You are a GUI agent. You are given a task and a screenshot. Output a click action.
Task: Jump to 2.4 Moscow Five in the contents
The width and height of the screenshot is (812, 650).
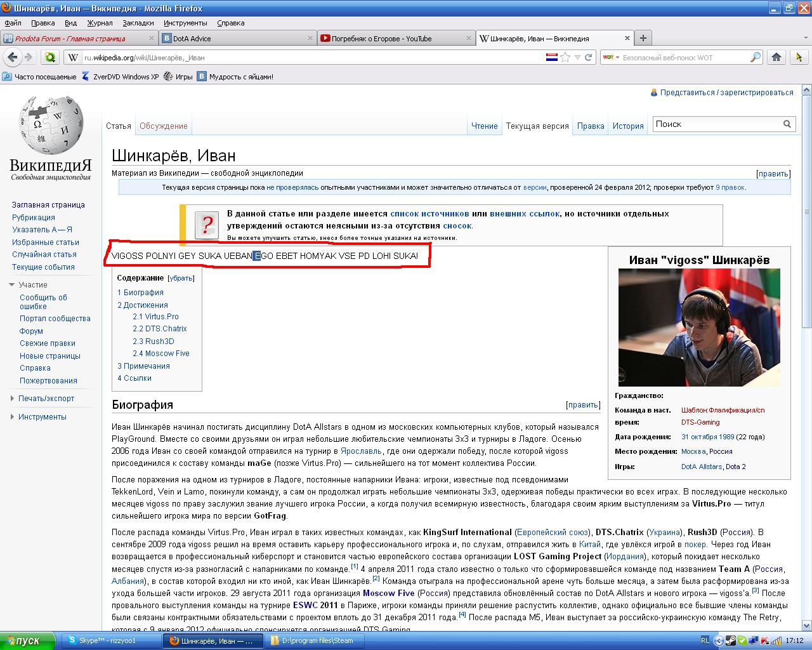pyautogui.click(x=161, y=354)
